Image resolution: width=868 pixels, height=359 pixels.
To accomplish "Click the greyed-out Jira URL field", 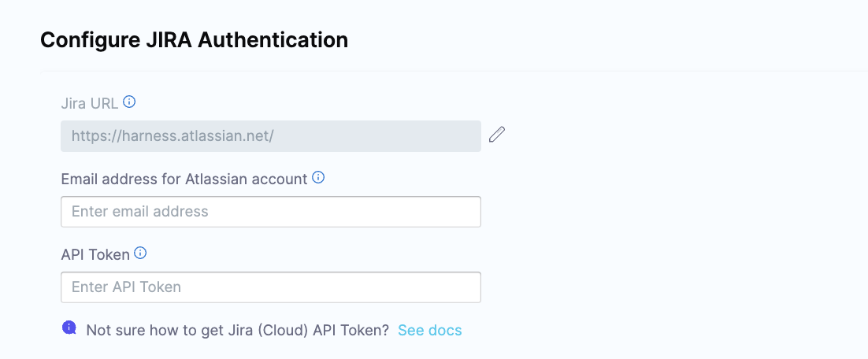I will [x=270, y=135].
